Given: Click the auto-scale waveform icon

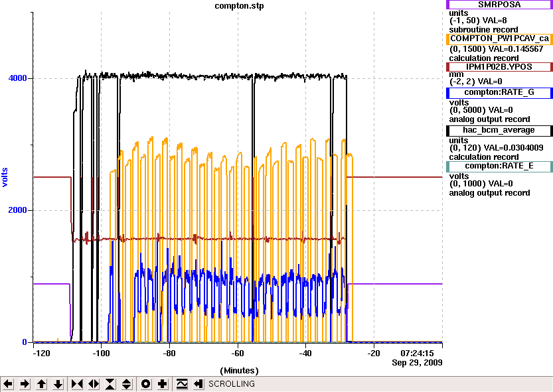Looking at the screenshot, I should coord(182,384).
